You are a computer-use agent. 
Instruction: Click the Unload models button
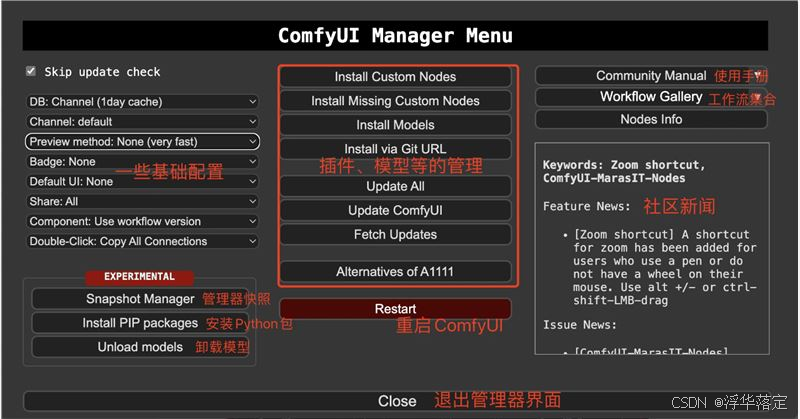pyautogui.click(x=140, y=347)
